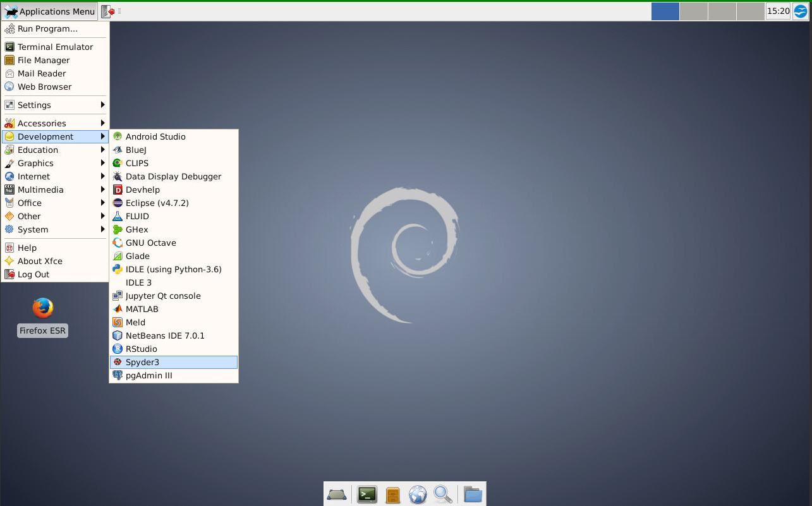The image size is (812, 506).
Task: Expand the System submenu
Action: click(x=55, y=229)
